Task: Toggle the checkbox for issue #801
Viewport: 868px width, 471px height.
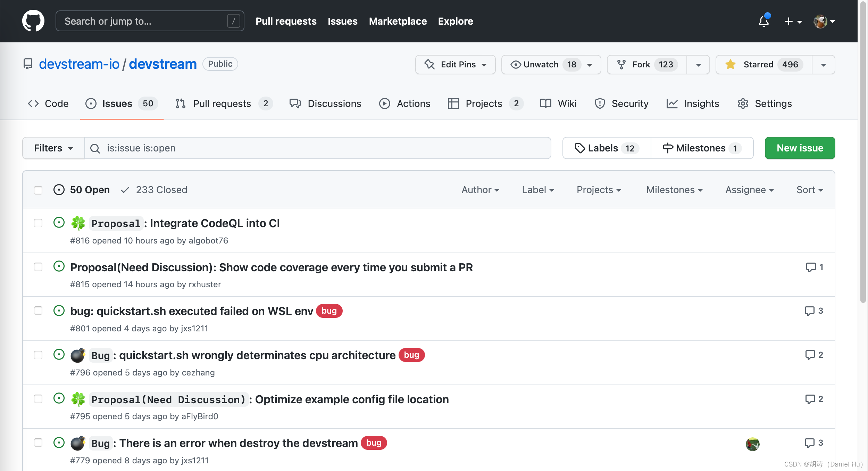Action: pos(39,310)
